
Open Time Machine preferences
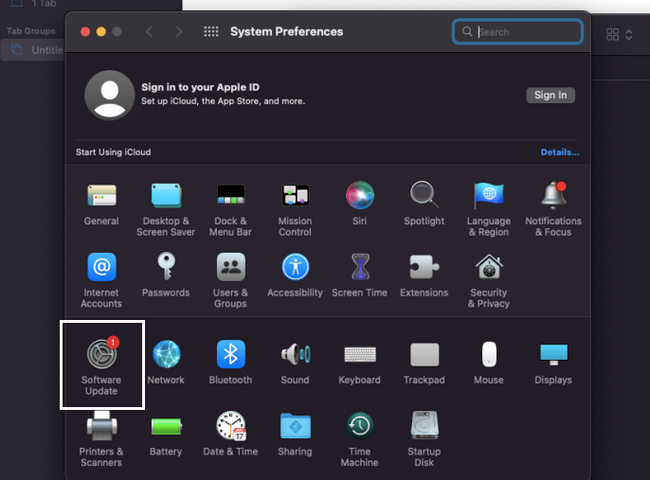point(360,439)
